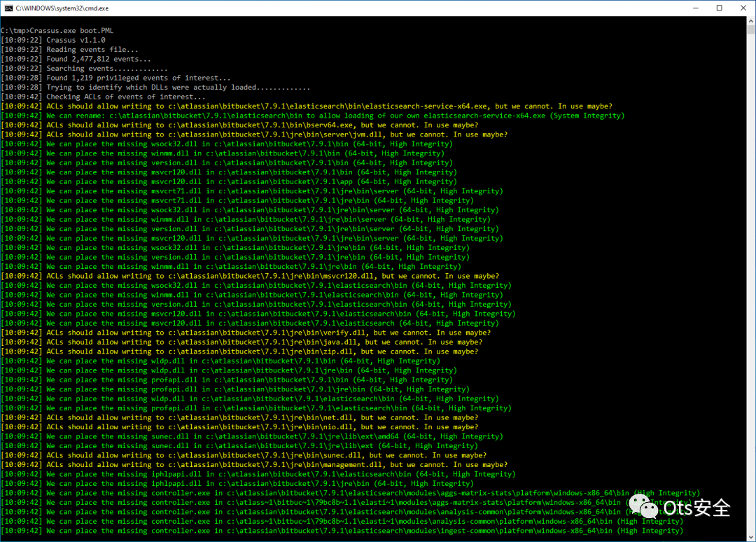Minimize the cmd.exe window
This screenshot has height=542, width=756.
click(x=696, y=8)
